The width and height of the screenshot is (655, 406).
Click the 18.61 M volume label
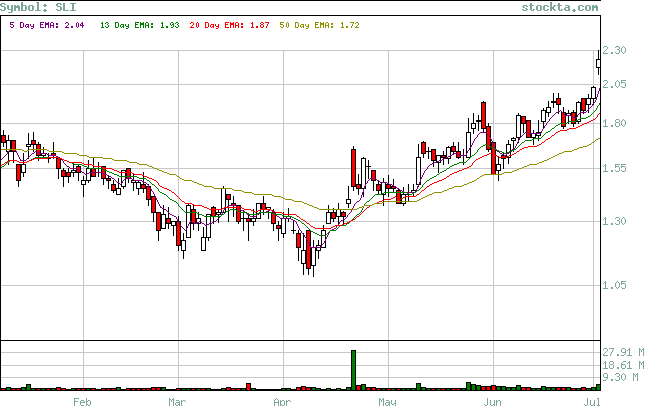pyautogui.click(x=623, y=365)
